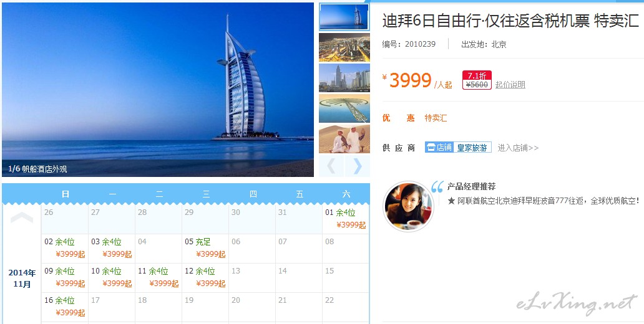Select November 16 departure date
644x324 pixels.
[65, 307]
